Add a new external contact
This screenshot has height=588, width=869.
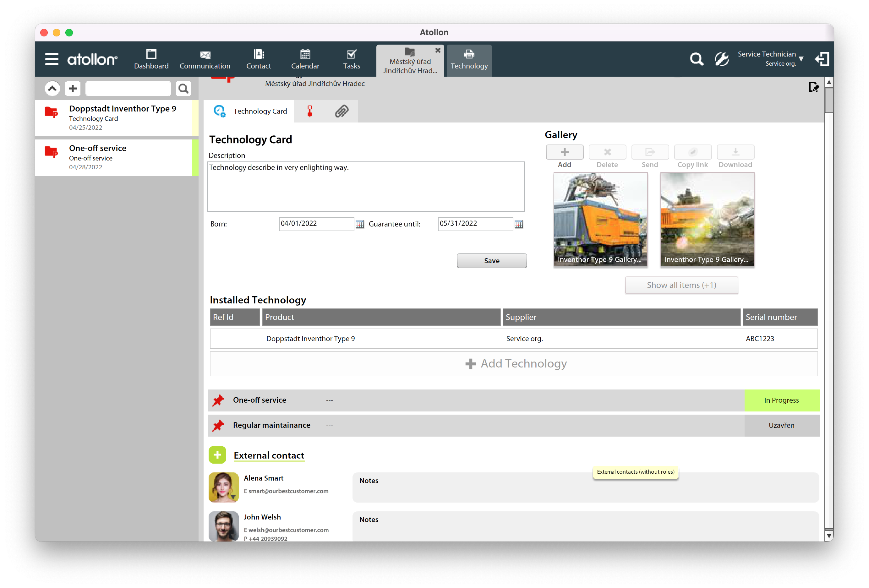[x=217, y=455]
